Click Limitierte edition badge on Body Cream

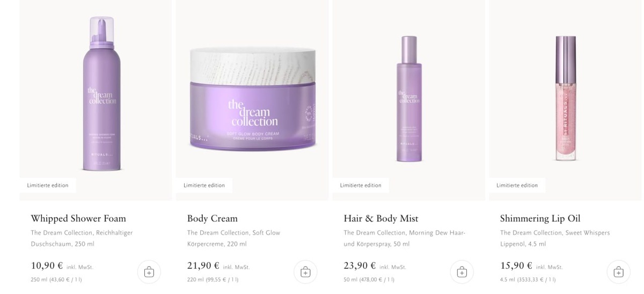[x=204, y=185]
